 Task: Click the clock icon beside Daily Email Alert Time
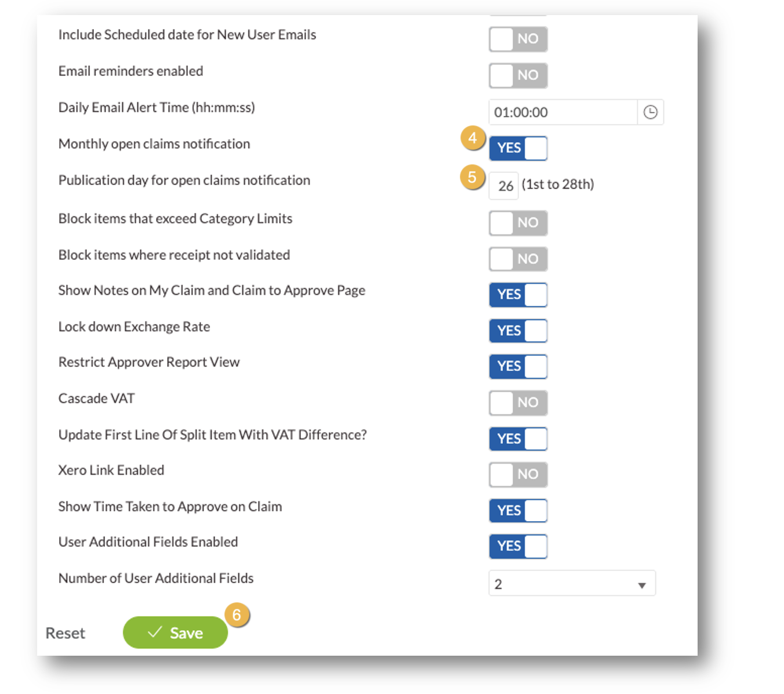[651, 112]
